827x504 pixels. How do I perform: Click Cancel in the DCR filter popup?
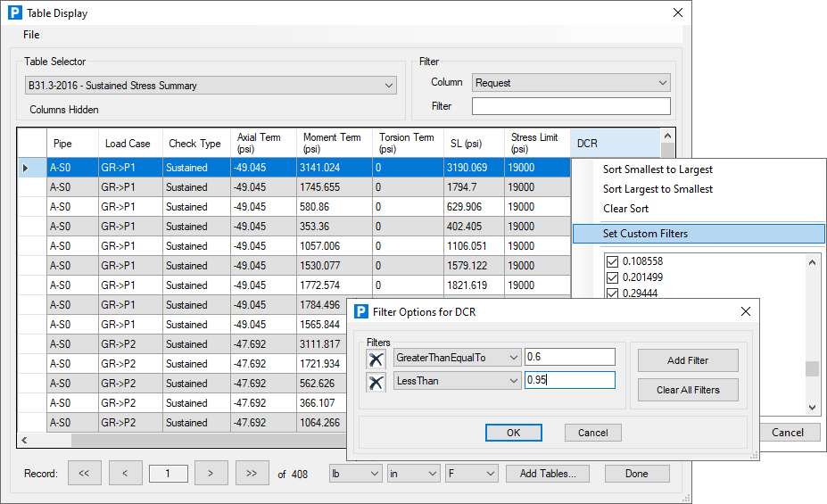coord(790,433)
